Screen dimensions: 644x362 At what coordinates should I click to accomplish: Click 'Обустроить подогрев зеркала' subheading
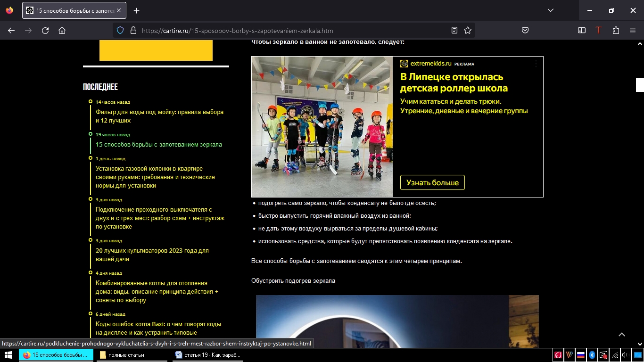[x=293, y=281]
